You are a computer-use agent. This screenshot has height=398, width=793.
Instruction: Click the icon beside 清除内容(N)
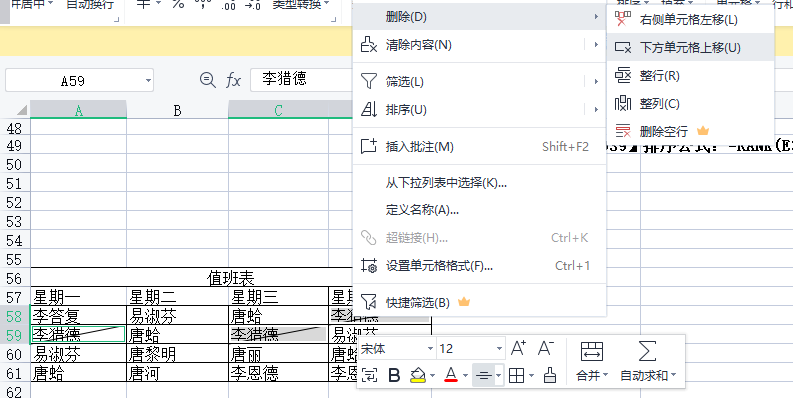click(369, 45)
